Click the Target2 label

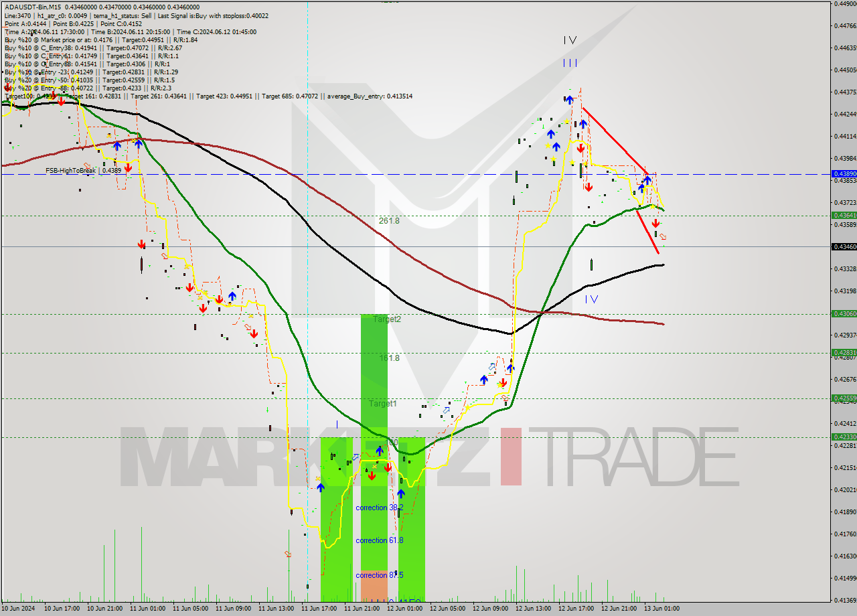coord(387,319)
